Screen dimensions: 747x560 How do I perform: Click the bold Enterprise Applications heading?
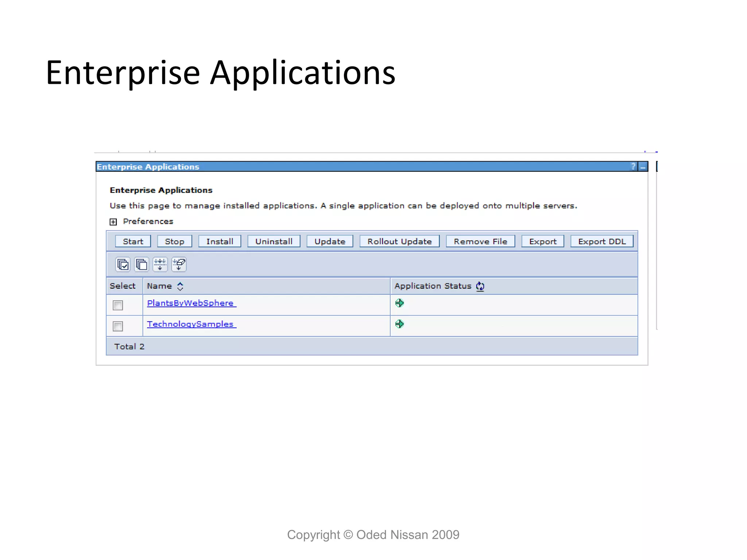(161, 190)
